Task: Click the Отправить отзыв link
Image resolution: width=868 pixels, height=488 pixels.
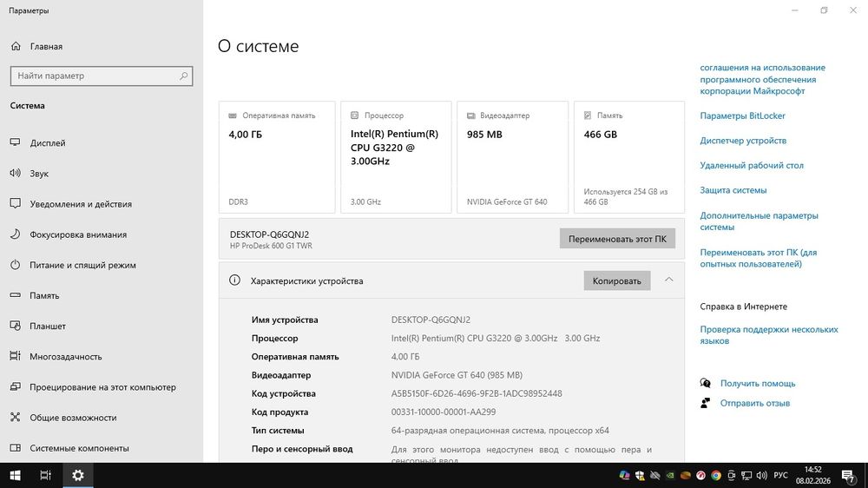Action: (754, 403)
